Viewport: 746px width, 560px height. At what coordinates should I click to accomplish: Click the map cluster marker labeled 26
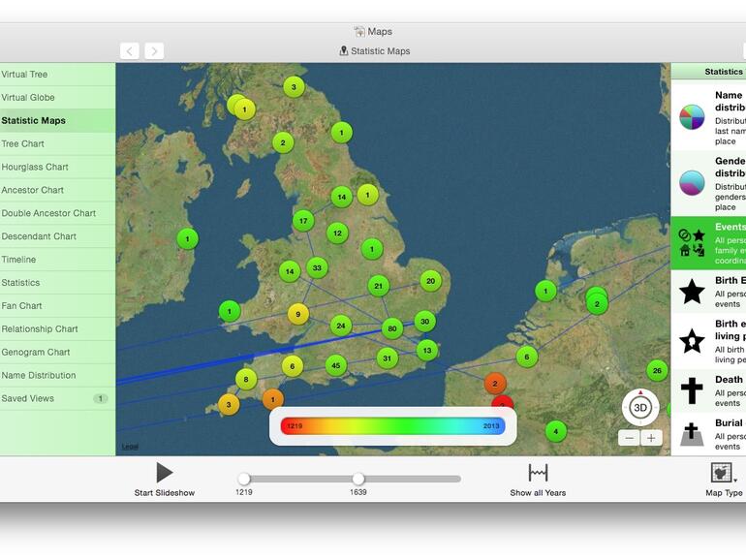pos(657,371)
